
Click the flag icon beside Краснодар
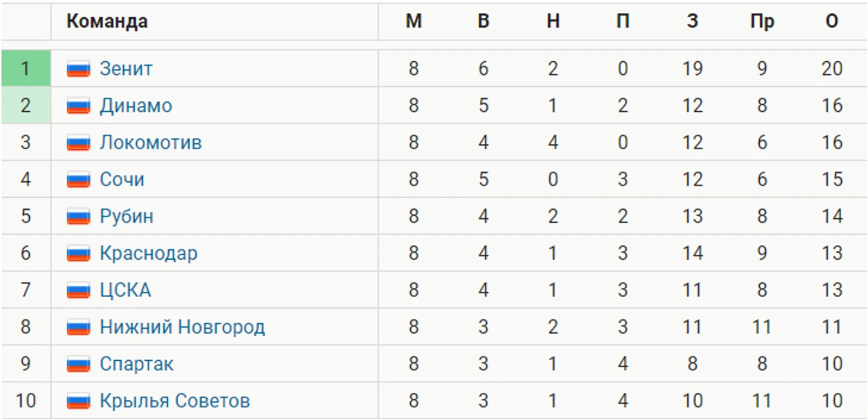78,253
